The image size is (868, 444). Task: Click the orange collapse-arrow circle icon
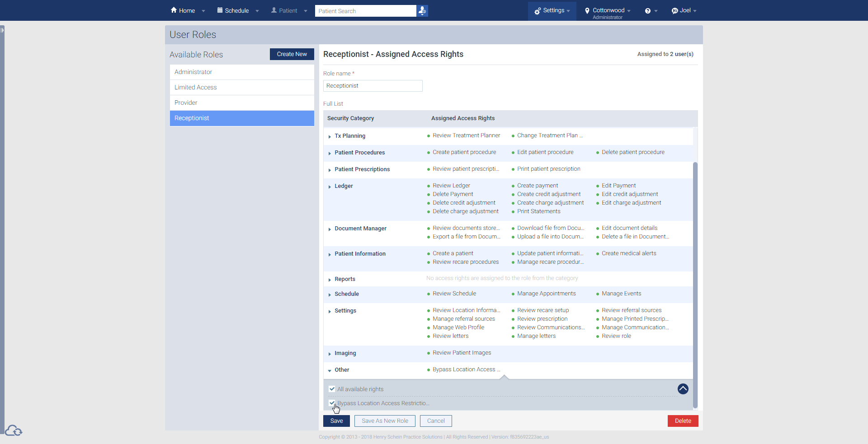click(x=683, y=389)
